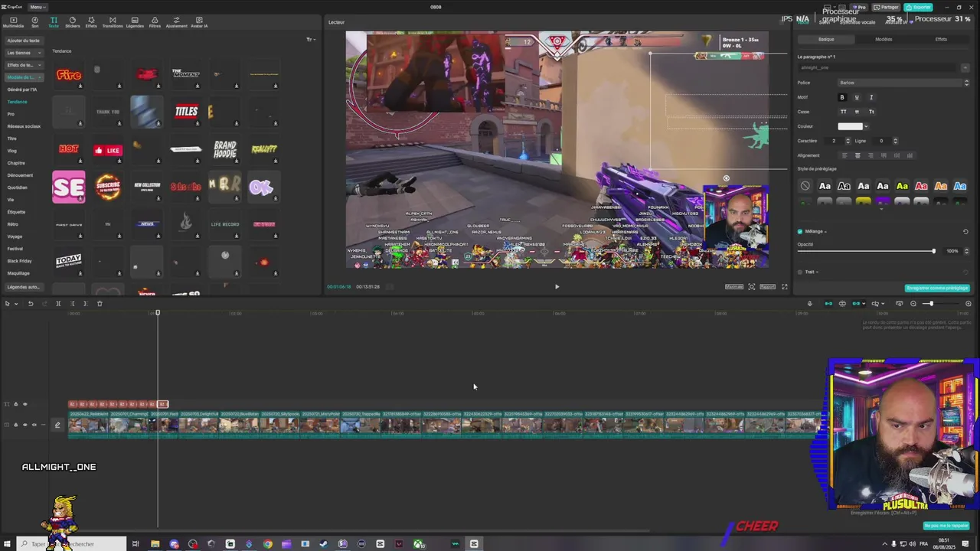
Task: Adjust the Caractère spacing stepper
Action: 848,141
